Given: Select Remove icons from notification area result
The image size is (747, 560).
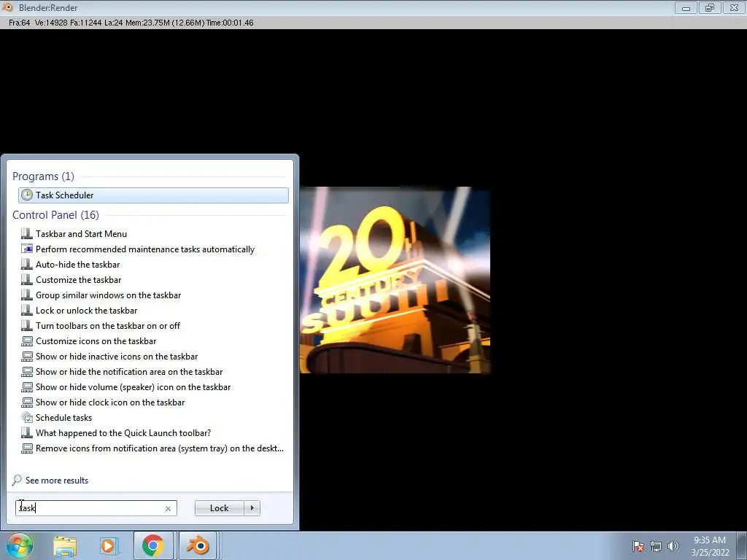Looking at the screenshot, I should point(160,448).
